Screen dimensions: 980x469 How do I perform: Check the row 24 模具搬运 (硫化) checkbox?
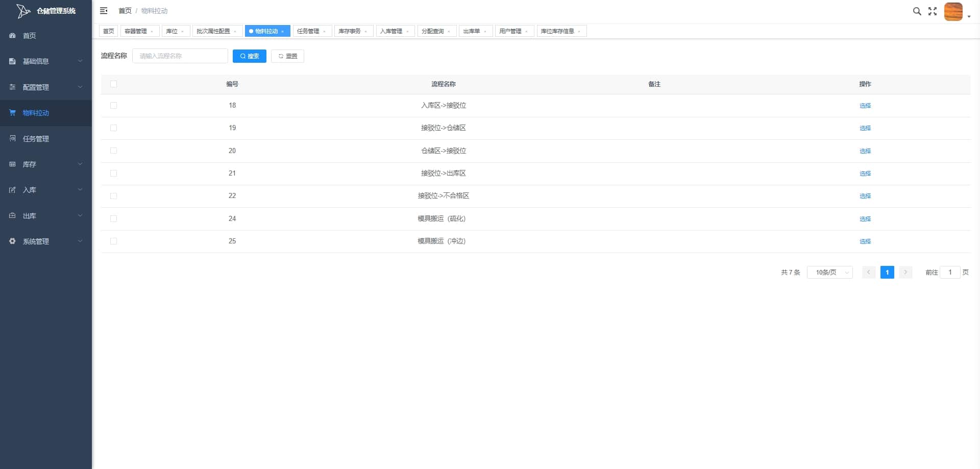coord(113,219)
